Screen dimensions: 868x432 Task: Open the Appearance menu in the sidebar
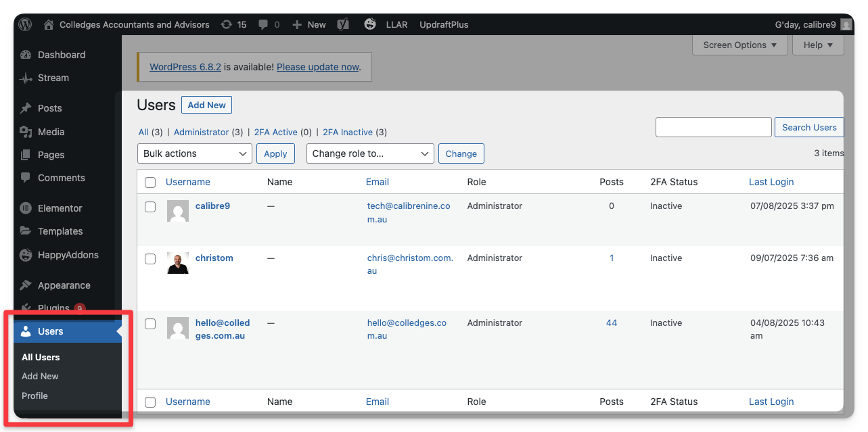click(x=64, y=285)
